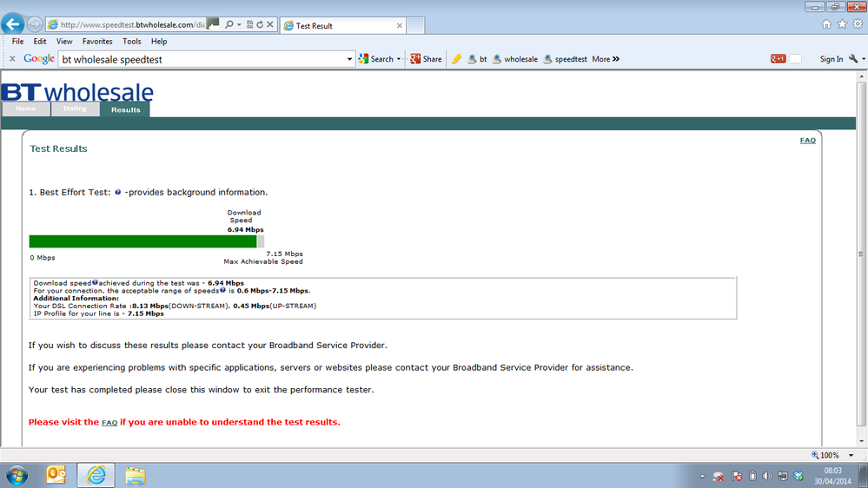Click the network disconnected tray icon
Viewport: 868px width, 488px height.
coord(719,476)
